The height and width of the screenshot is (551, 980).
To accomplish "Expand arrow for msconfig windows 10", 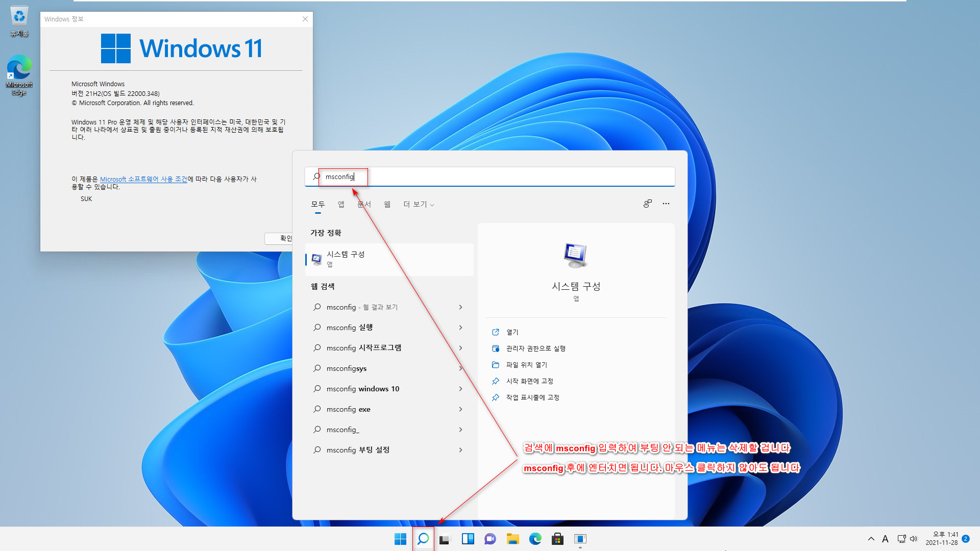I will pyautogui.click(x=460, y=389).
